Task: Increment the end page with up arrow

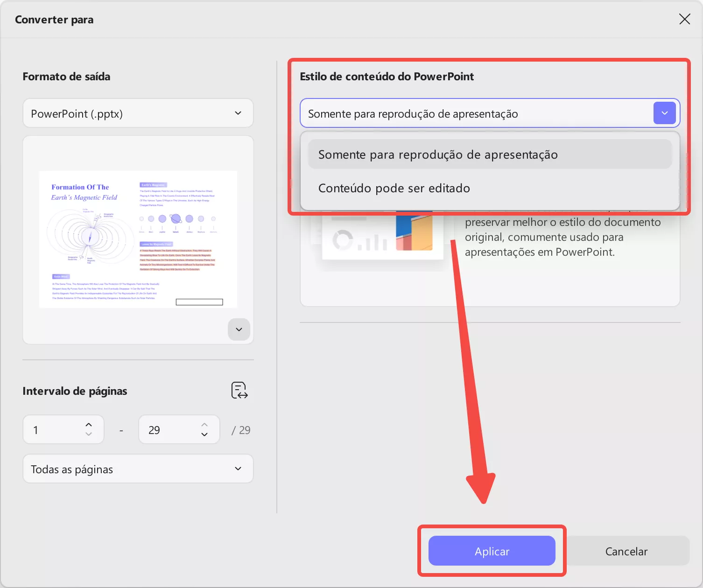Action: (x=204, y=424)
